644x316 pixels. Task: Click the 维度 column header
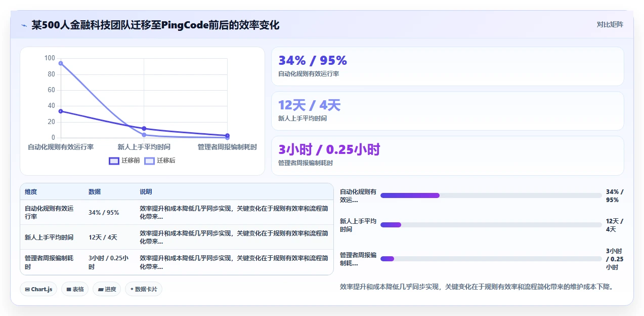(31, 192)
